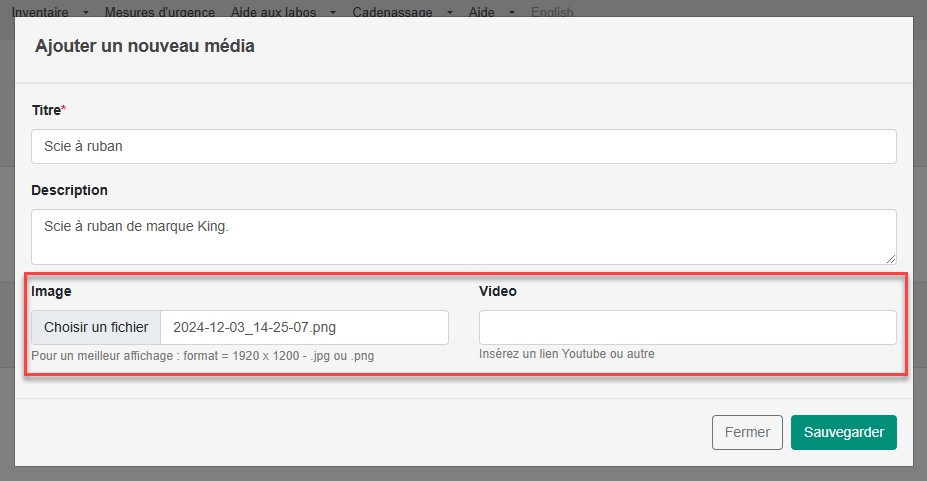Expand the Cadenassage dropdown arrow
Image resolution: width=927 pixels, height=481 pixels.
point(449,13)
